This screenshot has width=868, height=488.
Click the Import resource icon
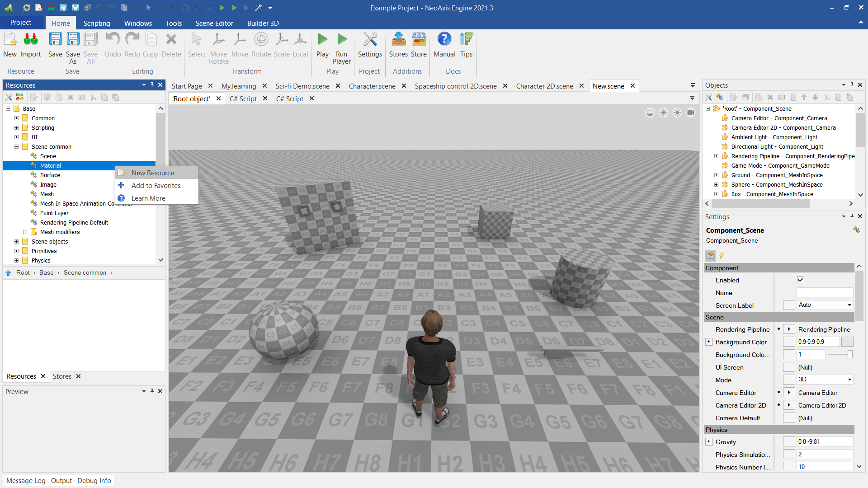coord(30,40)
